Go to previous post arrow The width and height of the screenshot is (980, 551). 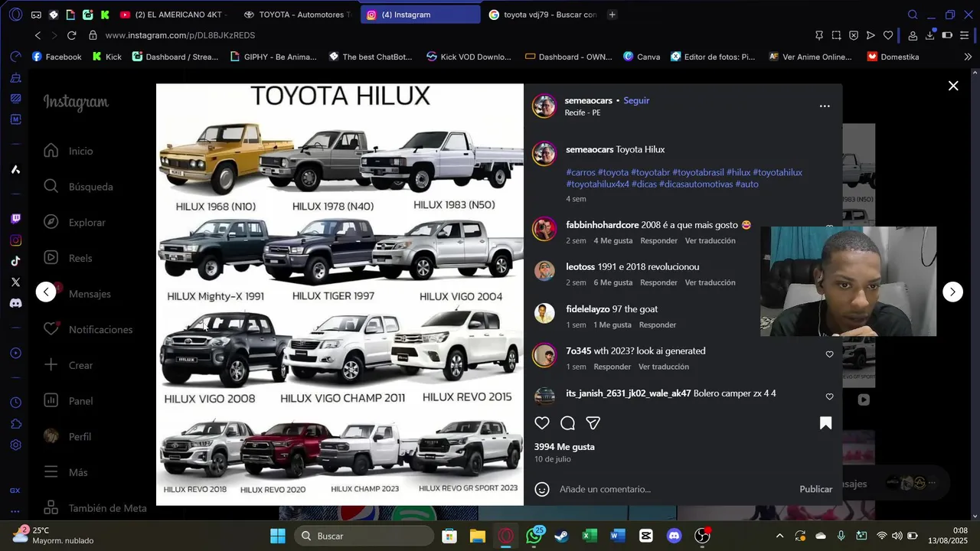coord(46,292)
